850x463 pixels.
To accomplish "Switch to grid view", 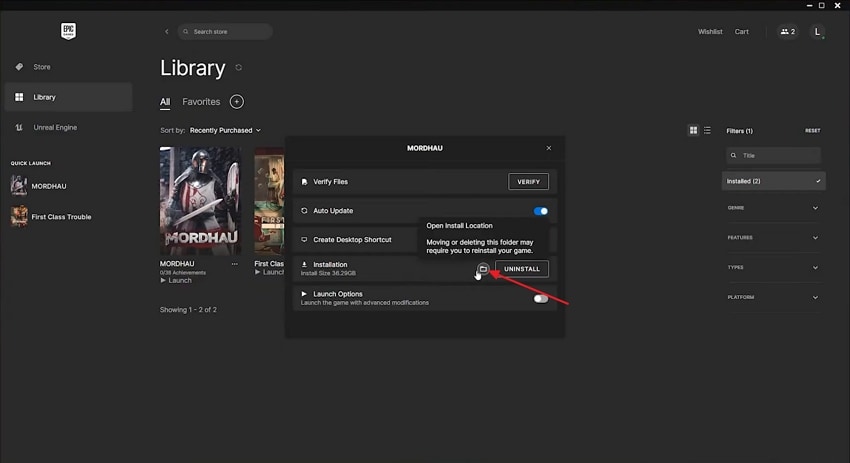I will (693, 131).
